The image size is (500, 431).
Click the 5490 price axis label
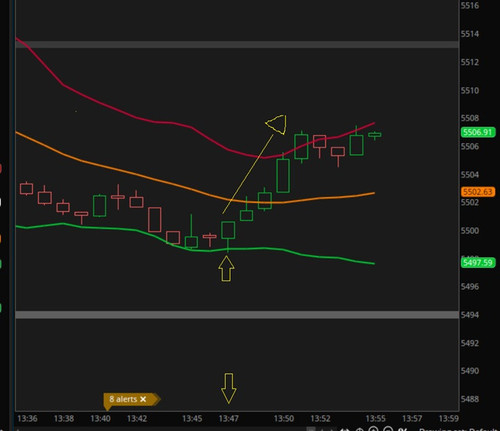(470, 371)
